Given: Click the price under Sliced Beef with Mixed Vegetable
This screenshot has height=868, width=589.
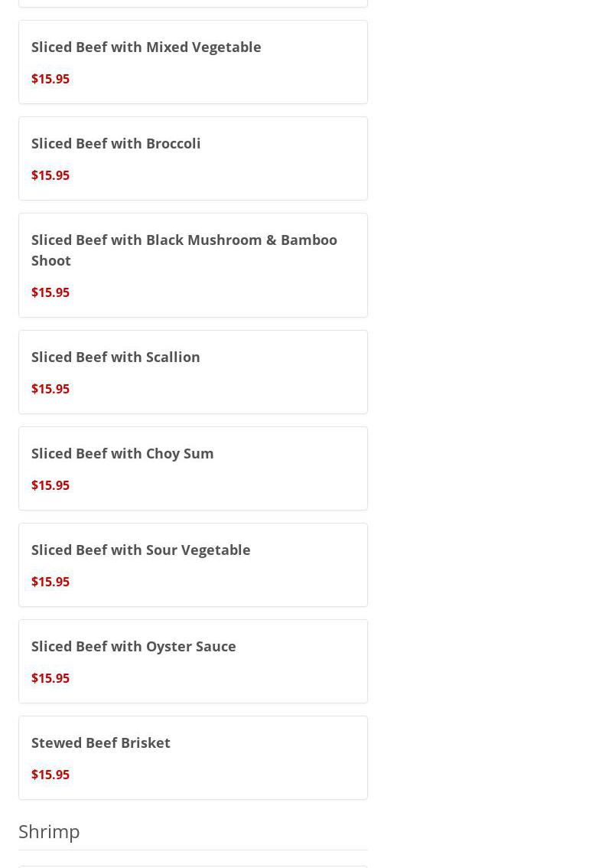Looking at the screenshot, I should [50, 79].
